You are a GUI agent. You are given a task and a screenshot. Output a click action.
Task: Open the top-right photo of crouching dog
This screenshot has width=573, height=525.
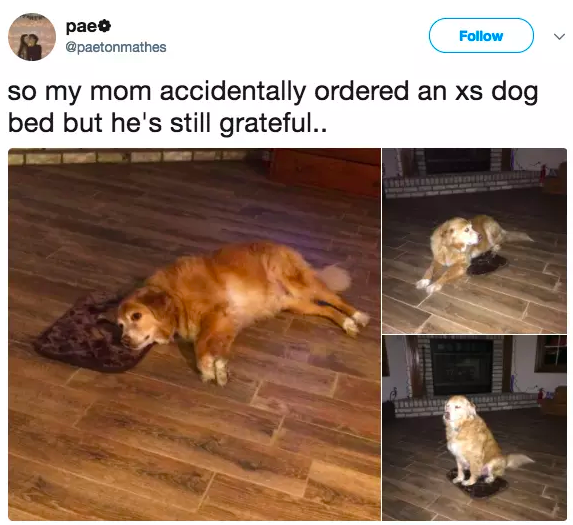coord(475,240)
